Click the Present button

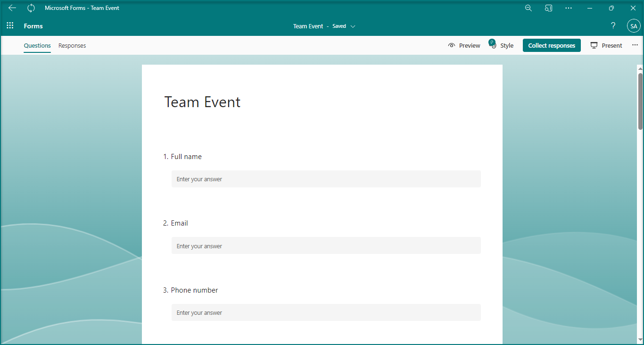606,45
